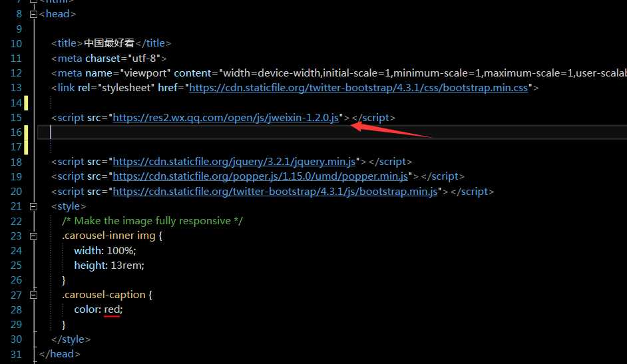
Task: Click the rel "stylesheet" attribute value
Action: click(124, 88)
